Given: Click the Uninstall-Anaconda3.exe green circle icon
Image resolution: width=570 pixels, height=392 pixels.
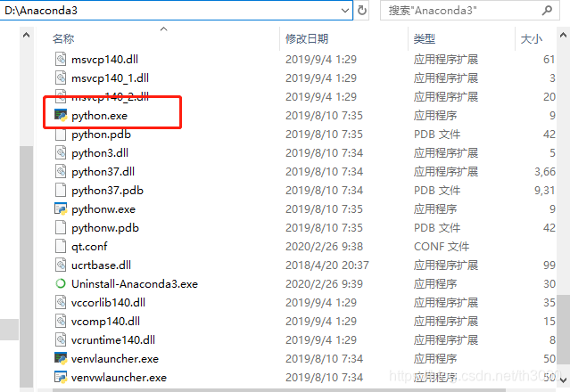Looking at the screenshot, I should pos(61,283).
